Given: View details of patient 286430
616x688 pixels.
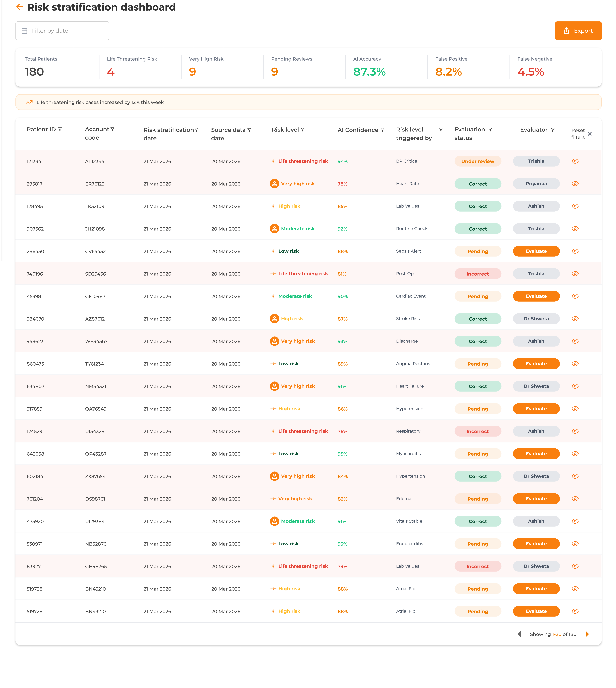Looking at the screenshot, I should (x=575, y=251).
